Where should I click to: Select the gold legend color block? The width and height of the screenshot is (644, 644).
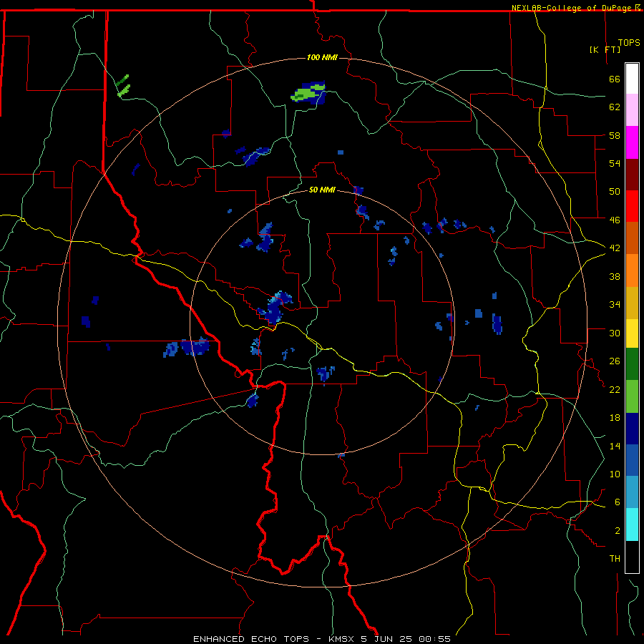632,303
